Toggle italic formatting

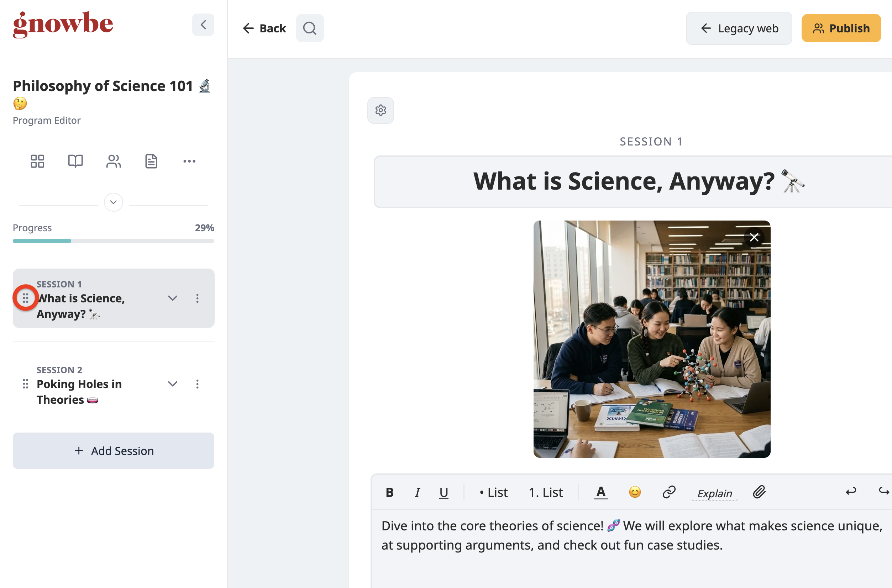click(417, 492)
